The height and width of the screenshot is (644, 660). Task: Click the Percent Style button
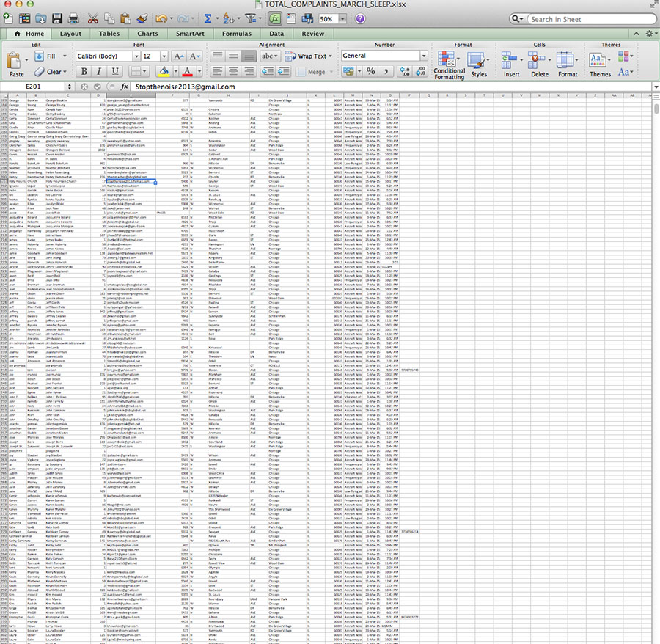pyautogui.click(x=370, y=71)
